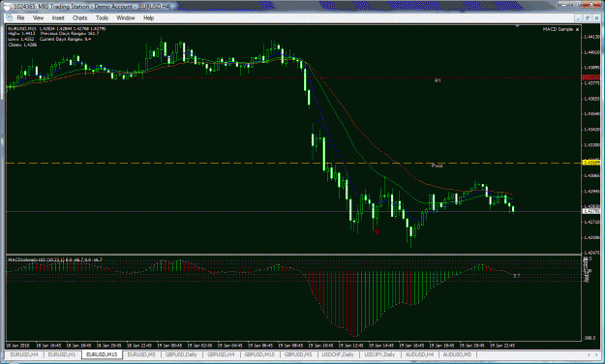Click the 1.44130 price axis label
Screen dimensions: 605x364
591,37
